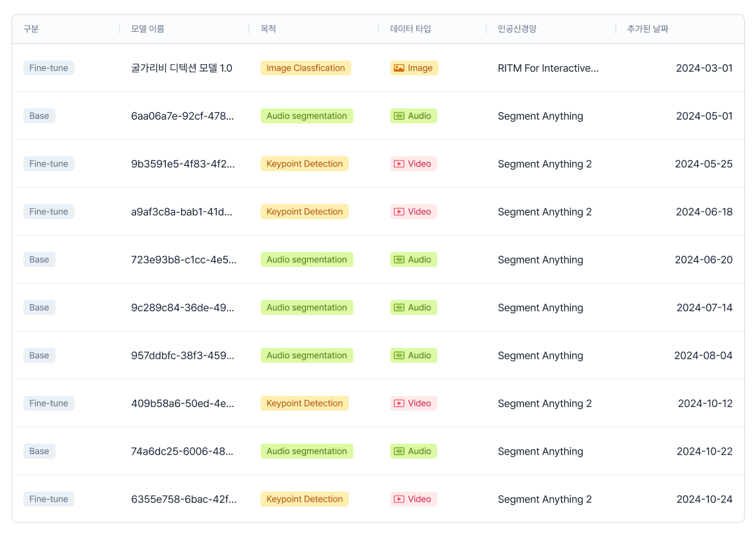
Task: Select model name 6aa06a7e-92cf-478...
Action: pyautogui.click(x=182, y=116)
